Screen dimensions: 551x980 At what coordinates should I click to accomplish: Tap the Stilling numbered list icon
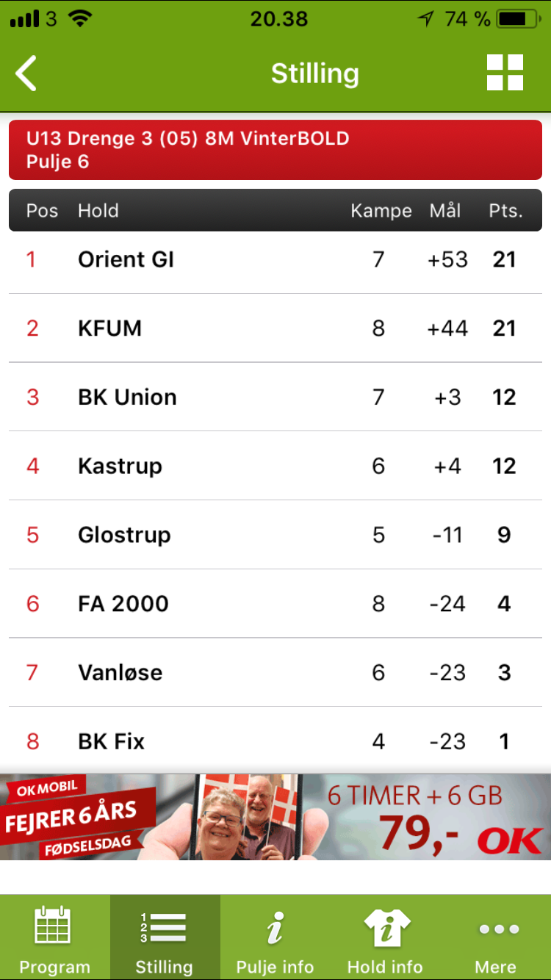pos(164,927)
